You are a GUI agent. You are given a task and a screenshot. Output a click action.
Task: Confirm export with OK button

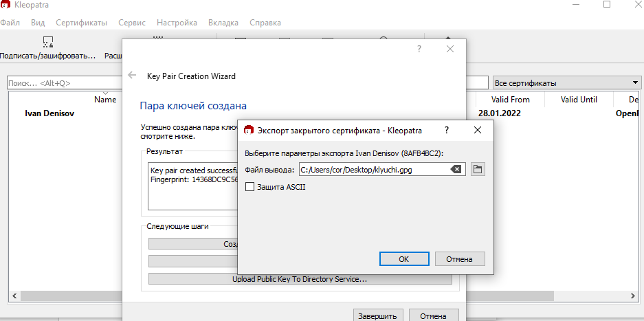click(x=404, y=259)
